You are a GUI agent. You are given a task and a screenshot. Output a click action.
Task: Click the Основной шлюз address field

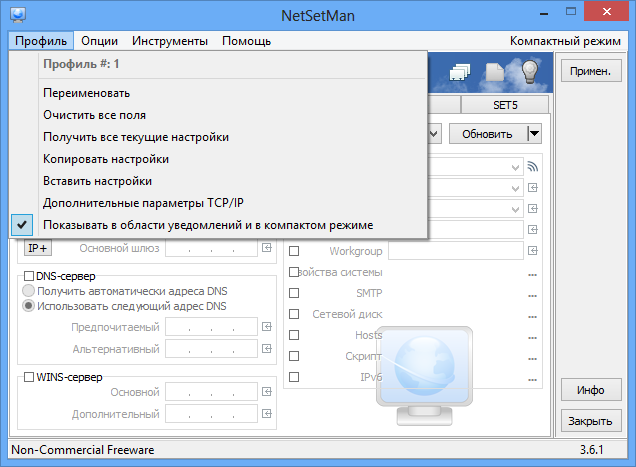pos(211,248)
